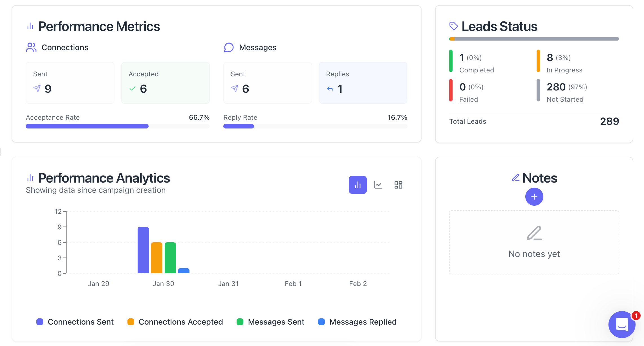The height and width of the screenshot is (346, 644).
Task: Switch to grid cards view
Action: 398,185
